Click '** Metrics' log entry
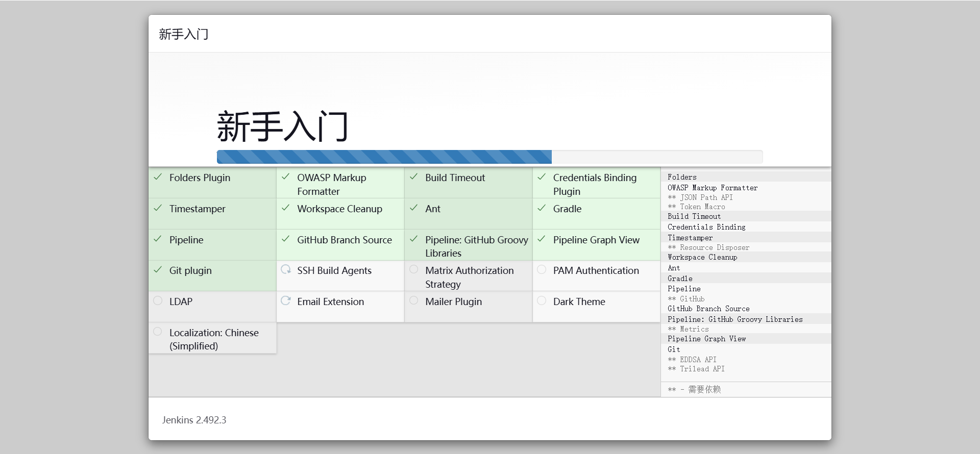Screen dimensions: 980x454 point(688,329)
